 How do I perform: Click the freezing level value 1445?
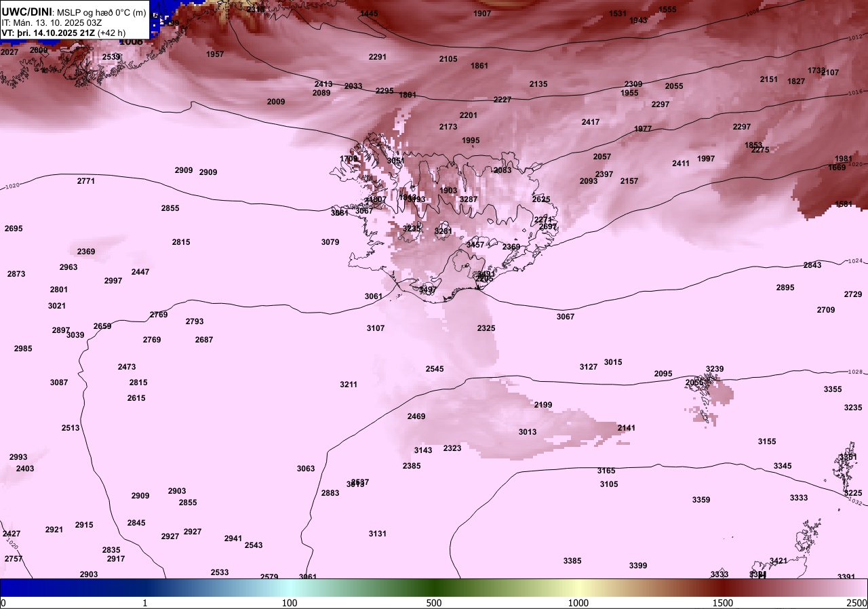[370, 14]
